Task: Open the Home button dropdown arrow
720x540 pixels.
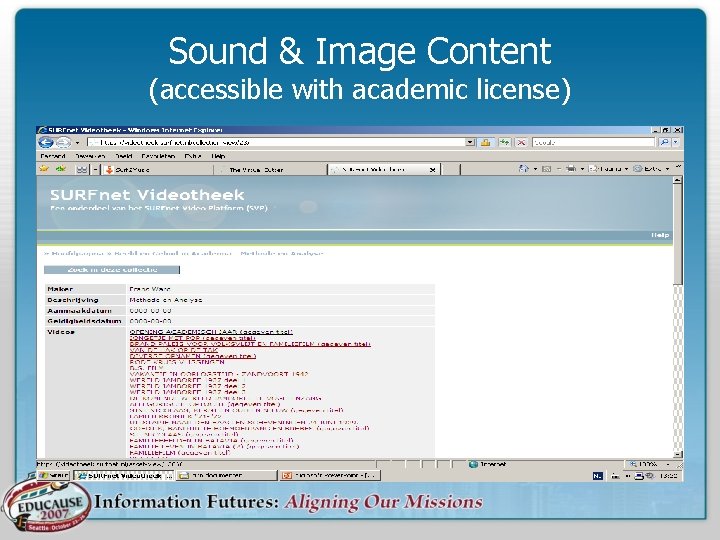Action: [x=535, y=169]
